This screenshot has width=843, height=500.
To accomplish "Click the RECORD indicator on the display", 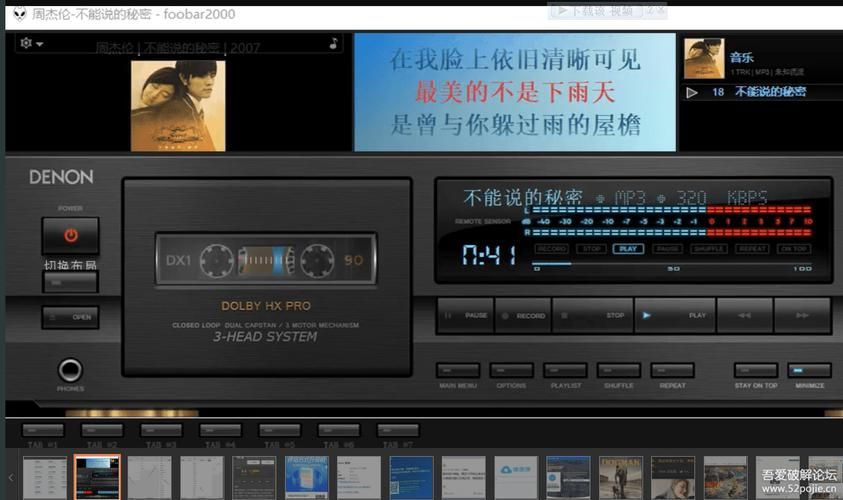I will click(x=552, y=249).
